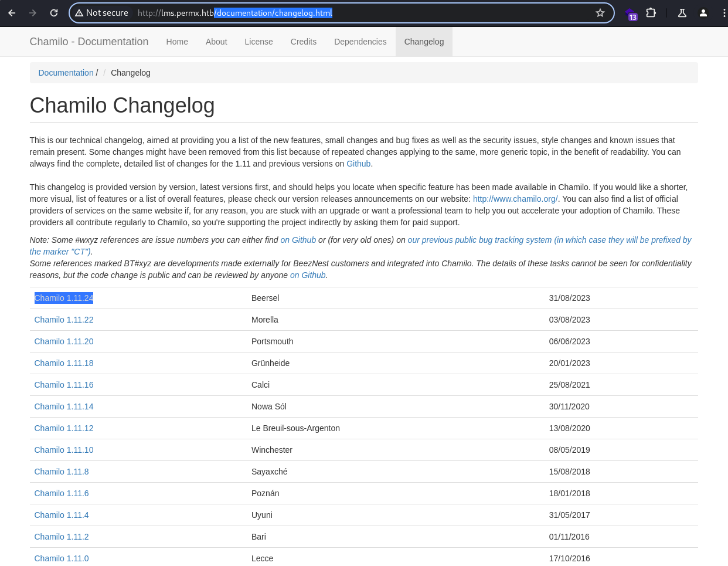728x566 pixels.
Task: Open the Chrome Labs flask icon
Action: click(x=682, y=13)
